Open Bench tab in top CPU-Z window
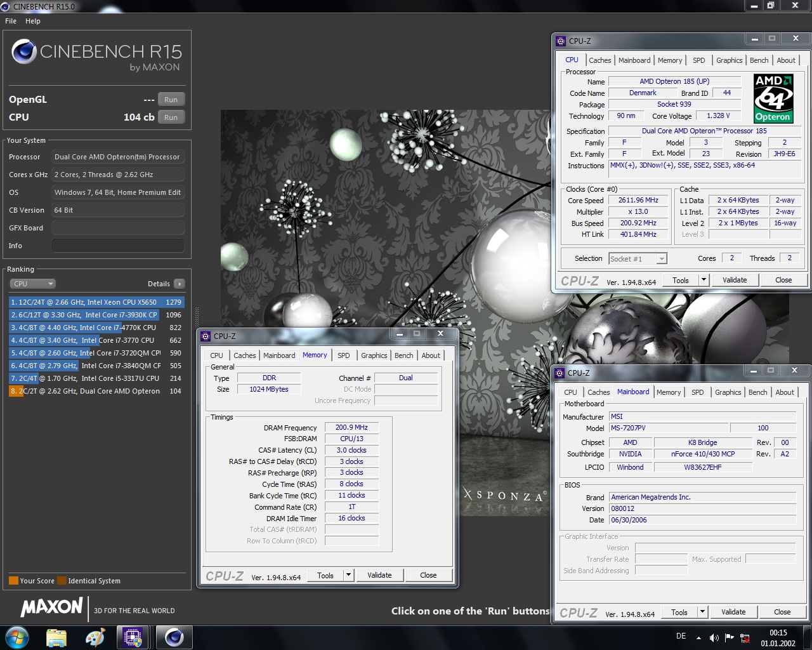 pos(759,60)
